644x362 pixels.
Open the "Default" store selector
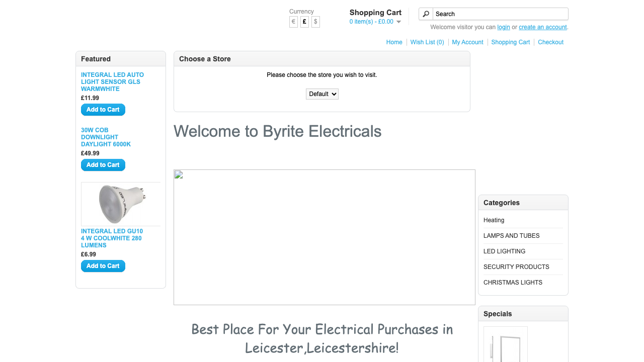coord(322,94)
